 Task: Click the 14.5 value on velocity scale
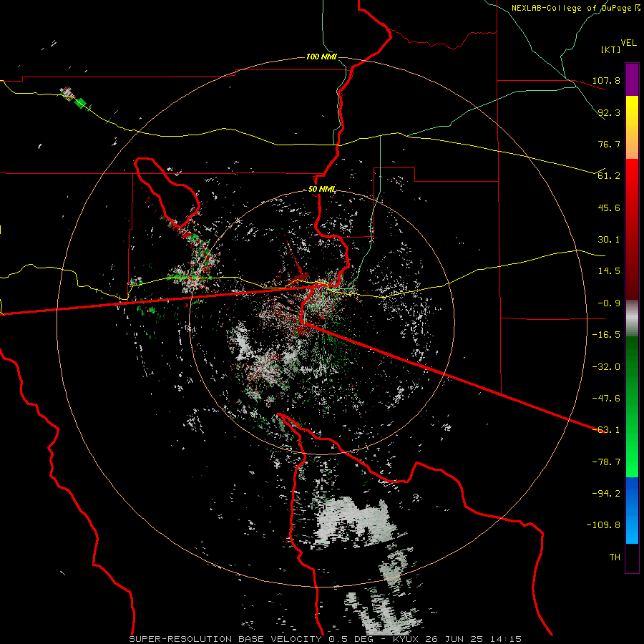609,271
